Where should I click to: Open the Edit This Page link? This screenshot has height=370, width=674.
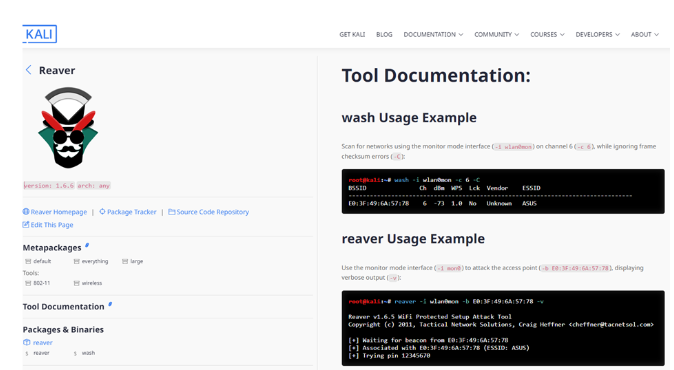click(52, 225)
